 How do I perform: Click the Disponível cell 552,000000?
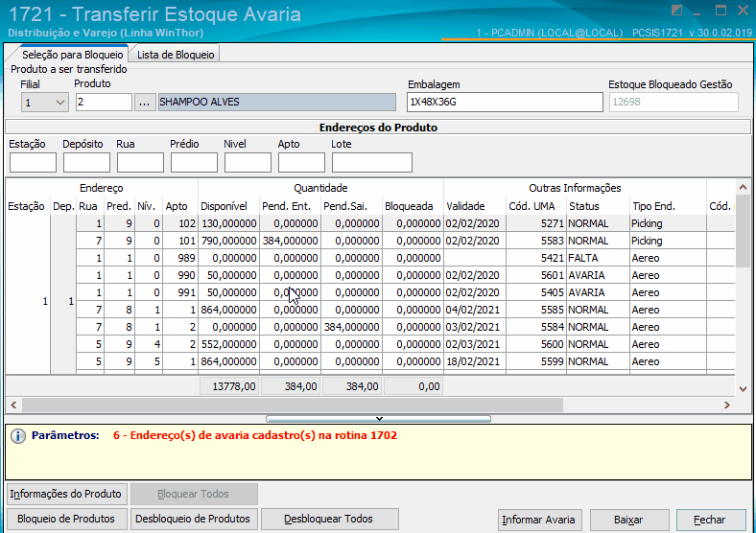229,344
